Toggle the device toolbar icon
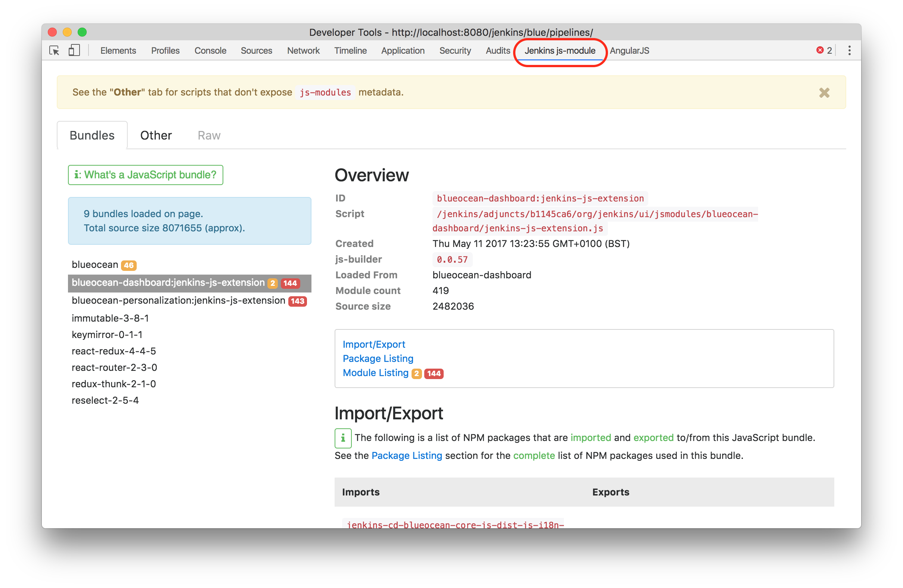The height and width of the screenshot is (588, 903). tap(74, 50)
